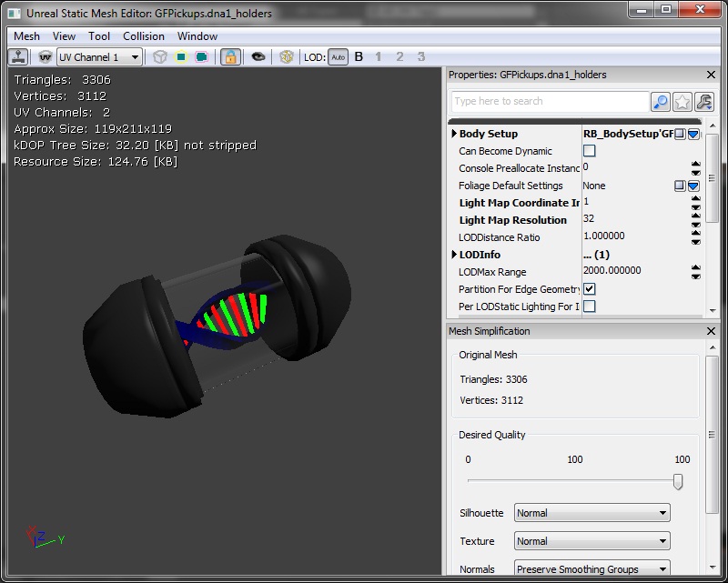Click the eye icon in toolbar

point(259,56)
